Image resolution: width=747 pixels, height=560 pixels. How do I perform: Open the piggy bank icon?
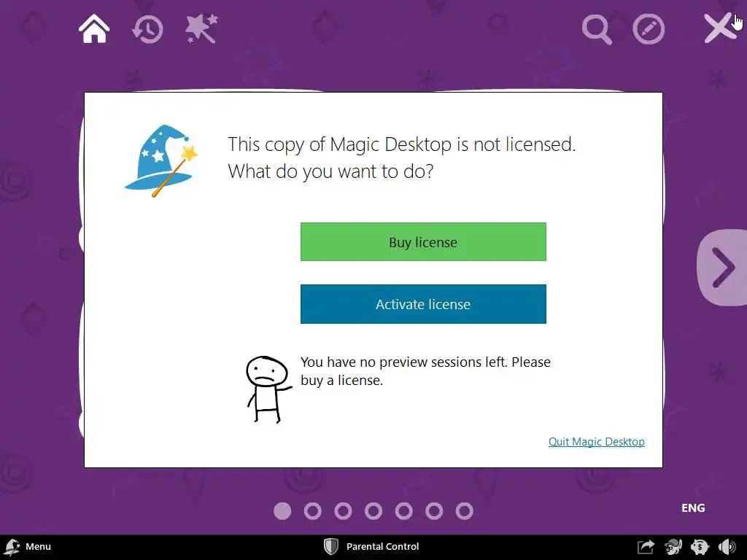tap(700, 547)
